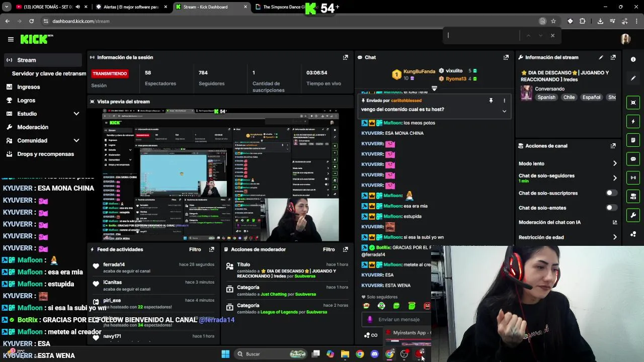
Task: Select the Spanish tag
Action: [546, 98]
